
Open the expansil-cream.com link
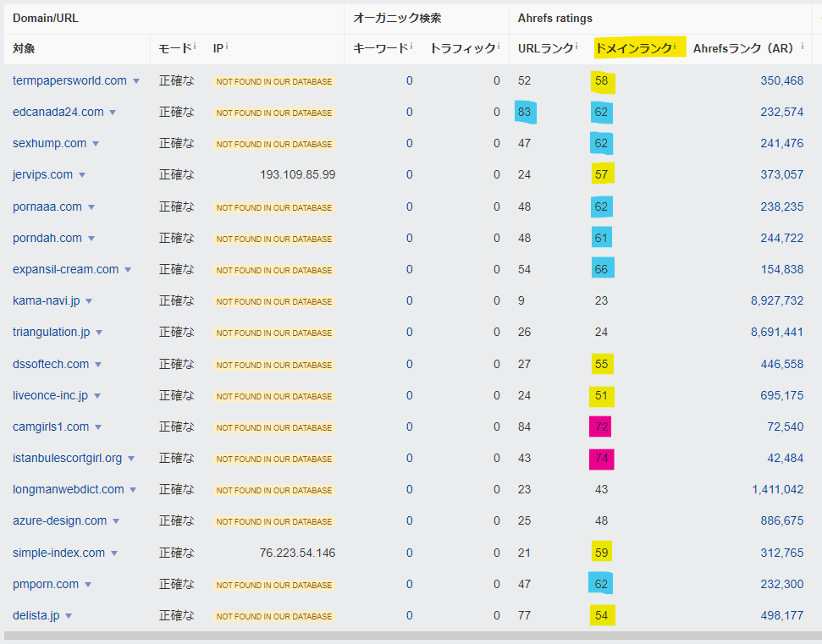coord(65,269)
